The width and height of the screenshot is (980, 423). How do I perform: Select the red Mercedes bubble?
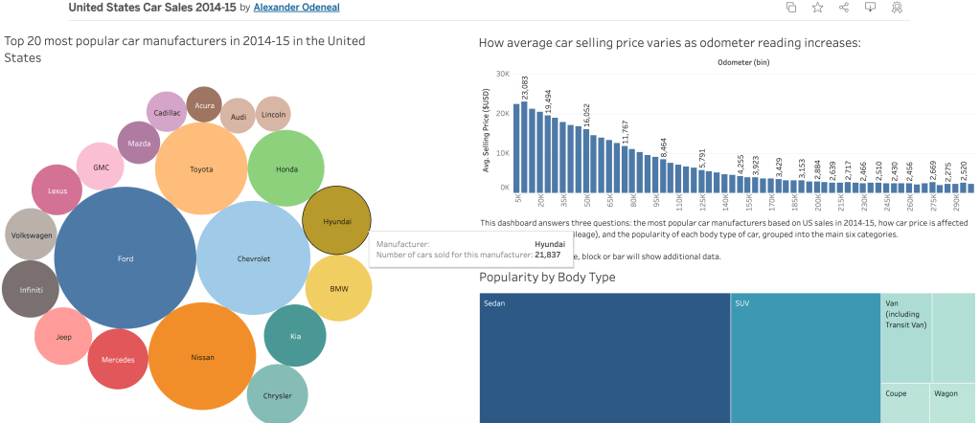point(118,359)
